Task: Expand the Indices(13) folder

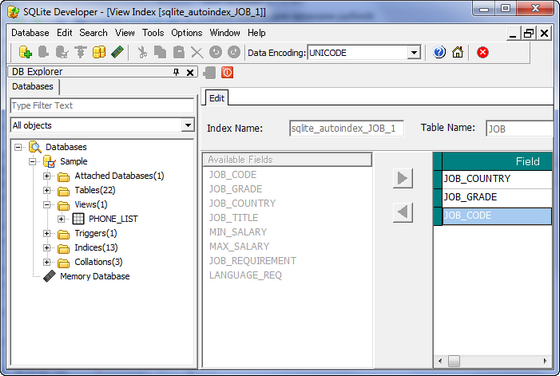Action: (47, 247)
